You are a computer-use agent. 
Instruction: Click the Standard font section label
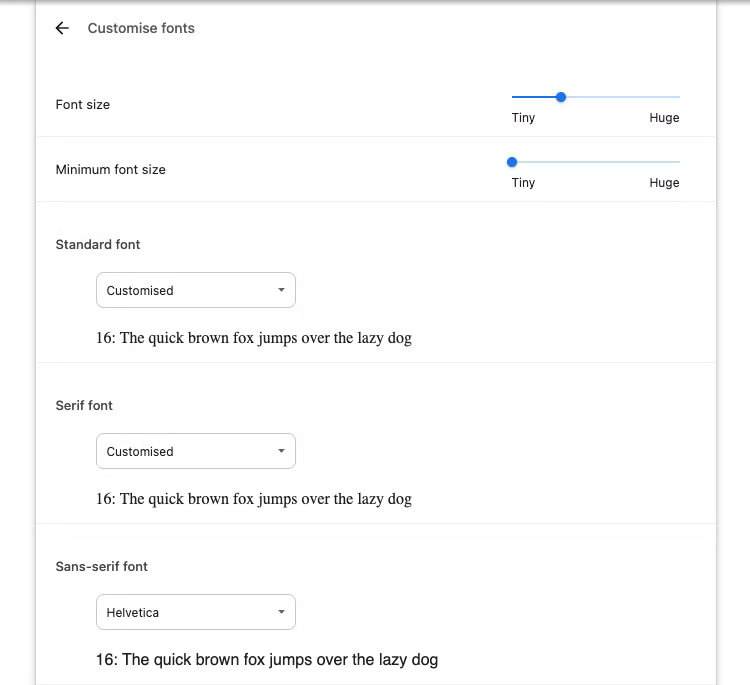coord(98,245)
